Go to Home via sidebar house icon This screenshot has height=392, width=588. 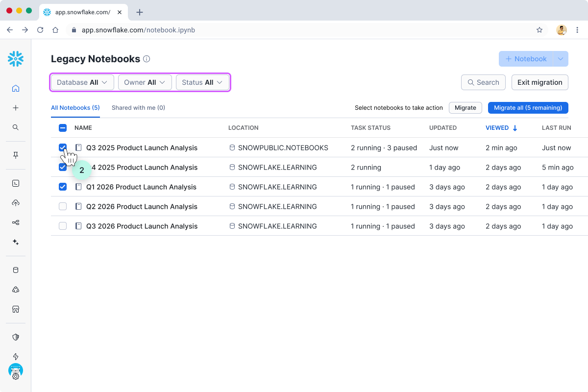click(16, 88)
